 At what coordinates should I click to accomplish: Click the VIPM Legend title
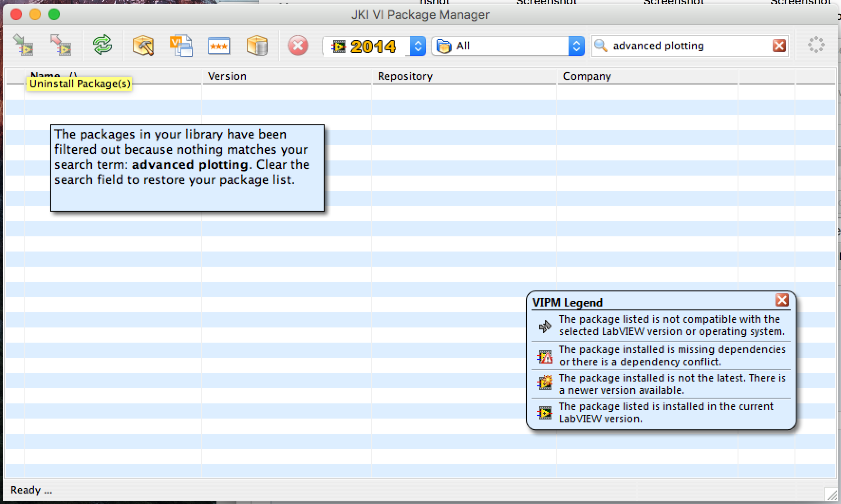tap(567, 302)
